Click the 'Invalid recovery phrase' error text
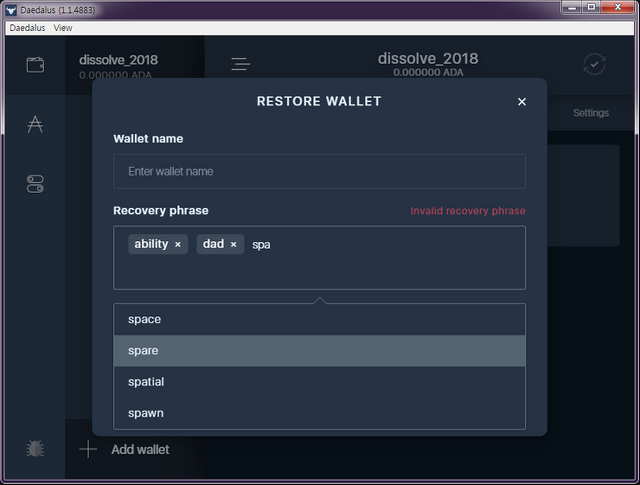Viewport: 640px width, 485px height. point(468,211)
